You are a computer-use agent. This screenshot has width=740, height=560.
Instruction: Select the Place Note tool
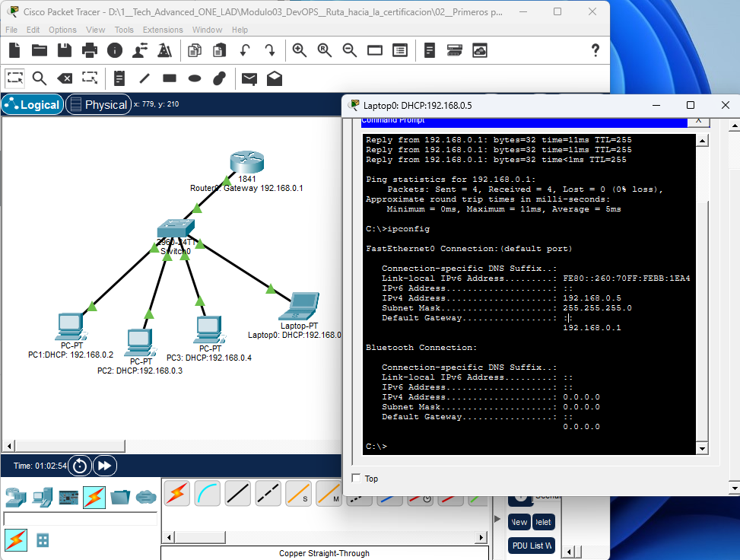pyautogui.click(x=119, y=78)
